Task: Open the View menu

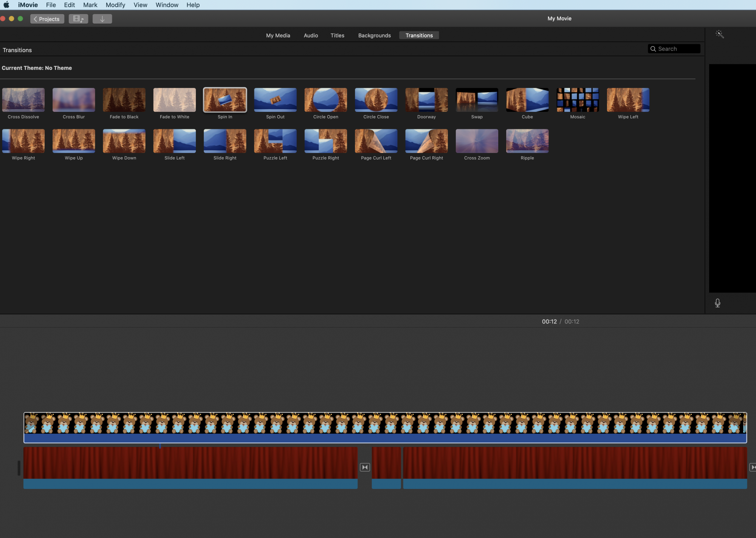Action: [140, 5]
